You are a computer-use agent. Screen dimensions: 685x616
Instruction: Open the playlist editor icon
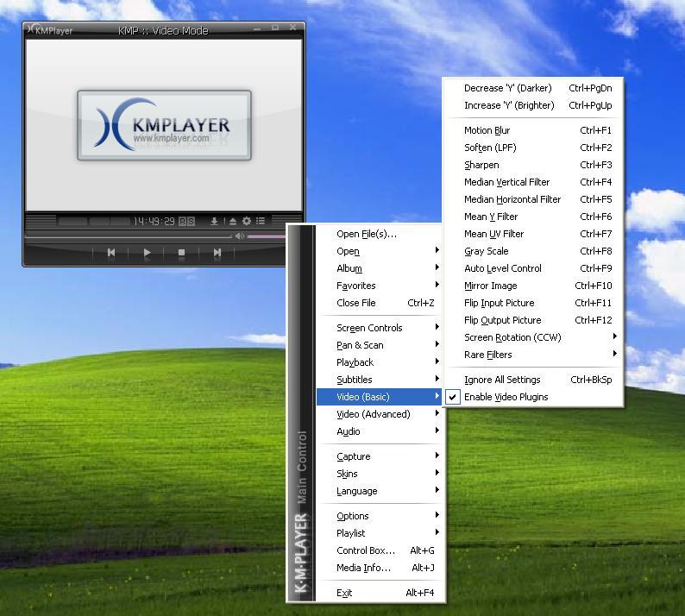coord(261,222)
